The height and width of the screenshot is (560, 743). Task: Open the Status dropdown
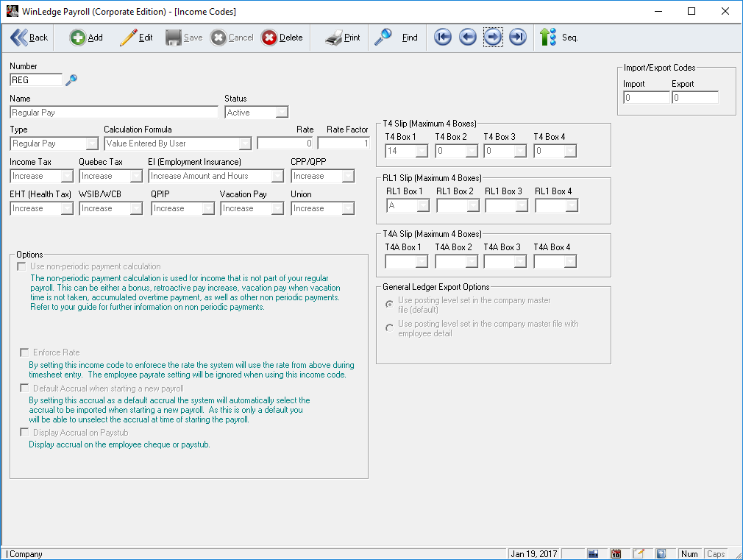(281, 113)
